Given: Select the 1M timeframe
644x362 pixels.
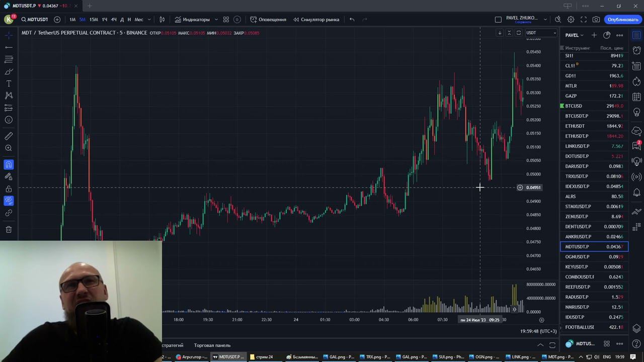Looking at the screenshot, I should pyautogui.click(x=72, y=20).
